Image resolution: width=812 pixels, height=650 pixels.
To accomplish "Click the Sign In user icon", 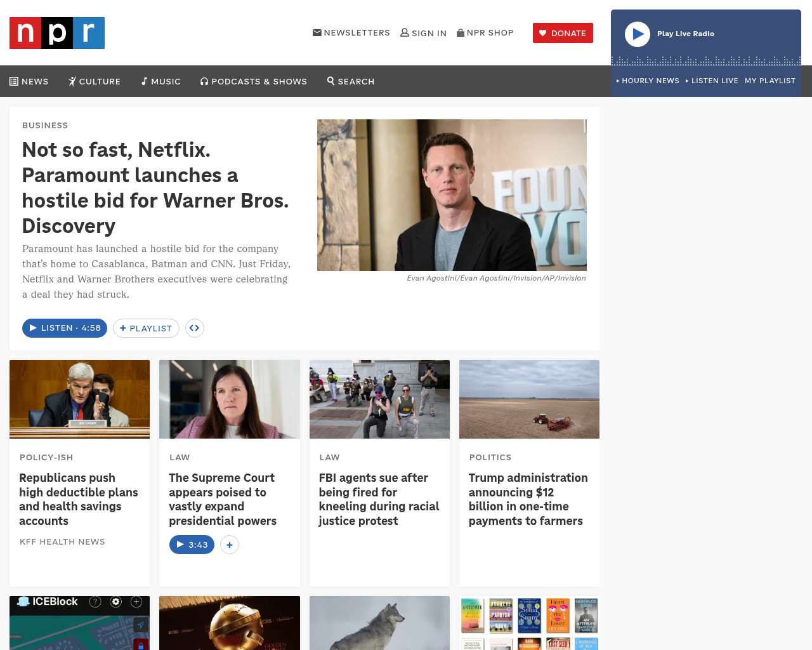I will pos(405,32).
